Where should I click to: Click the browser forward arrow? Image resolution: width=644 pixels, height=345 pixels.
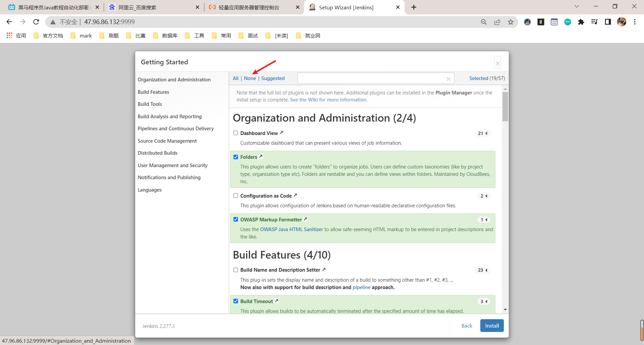click(x=22, y=22)
